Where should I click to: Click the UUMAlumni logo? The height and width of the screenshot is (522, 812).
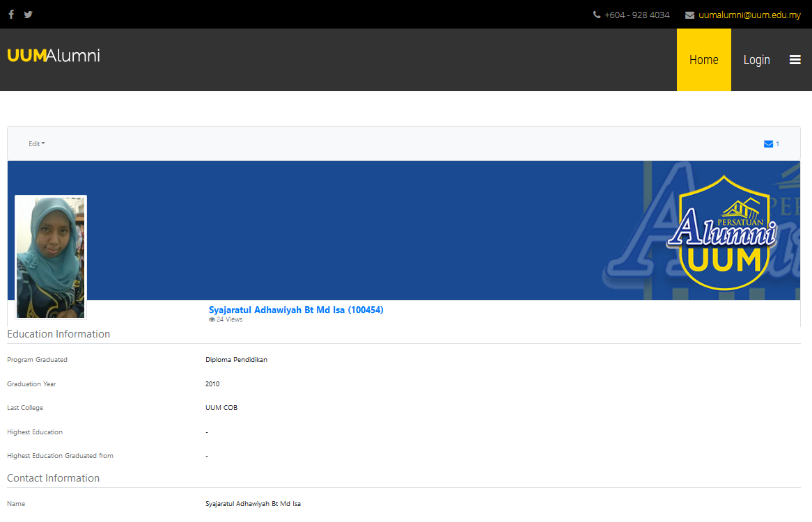click(x=54, y=56)
